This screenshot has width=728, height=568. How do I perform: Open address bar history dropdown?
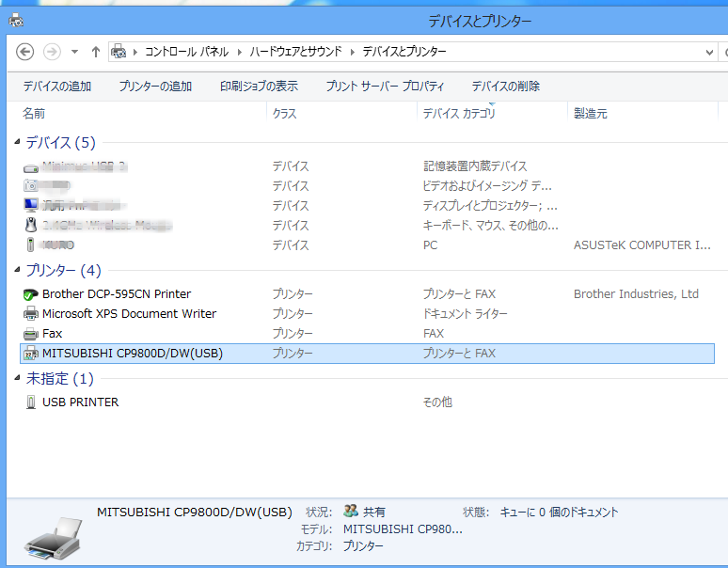pos(709,52)
